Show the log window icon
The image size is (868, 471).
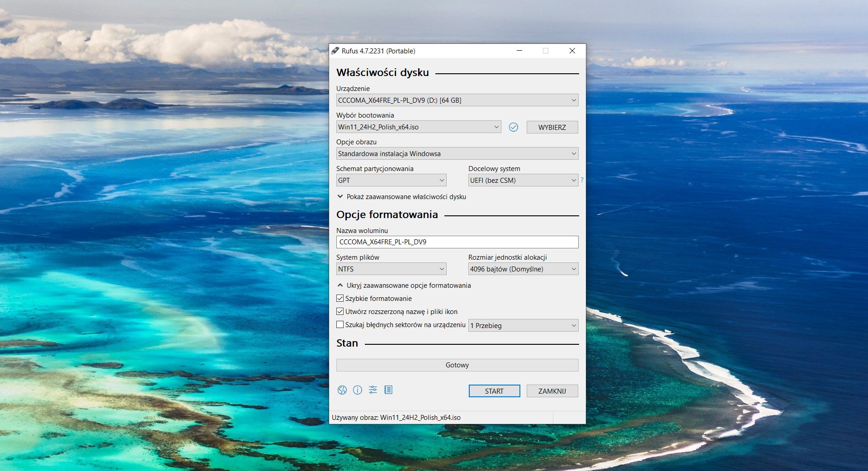click(388, 390)
